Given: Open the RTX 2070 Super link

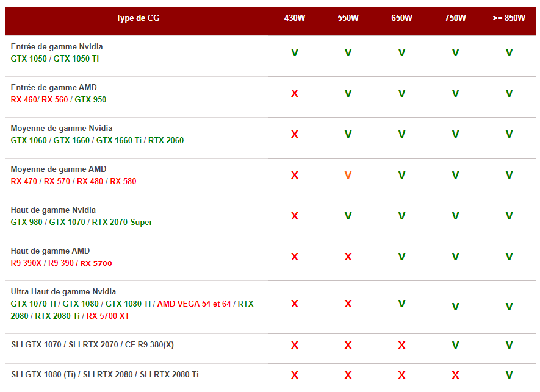Looking at the screenshot, I should (122, 223).
